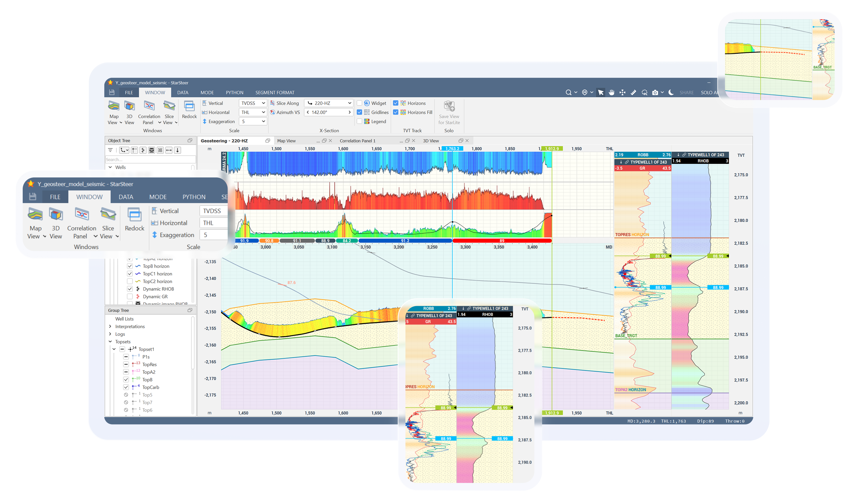The height and width of the screenshot is (504, 854).
Task: Activate the ruler measure tool
Action: click(x=633, y=92)
